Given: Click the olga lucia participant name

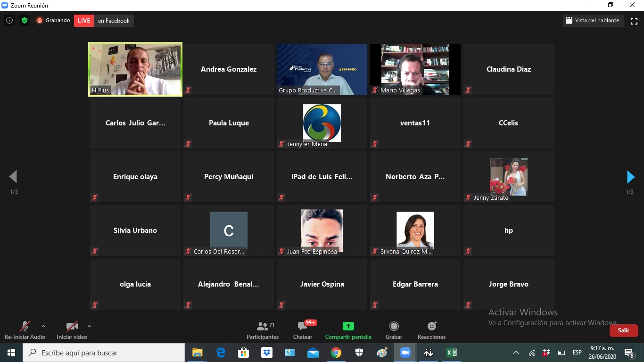Looking at the screenshot, I should tap(135, 284).
